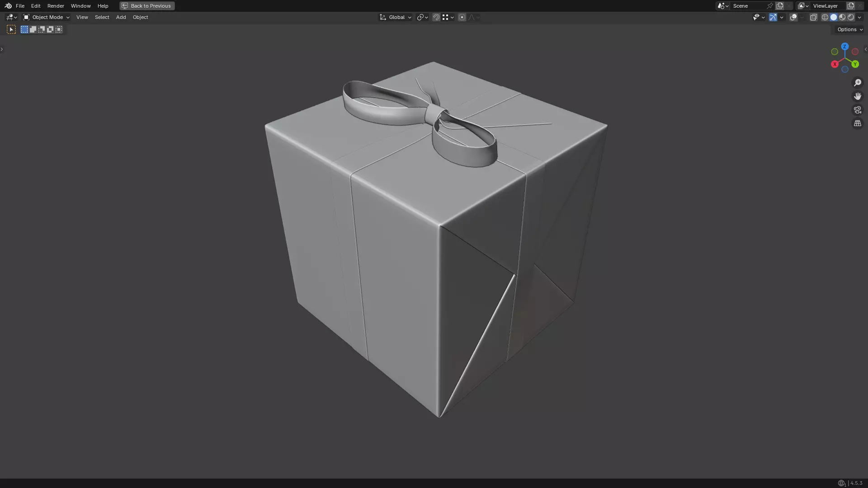The image size is (868, 488).
Task: Open the snapping options dropdown
Action: (448, 17)
